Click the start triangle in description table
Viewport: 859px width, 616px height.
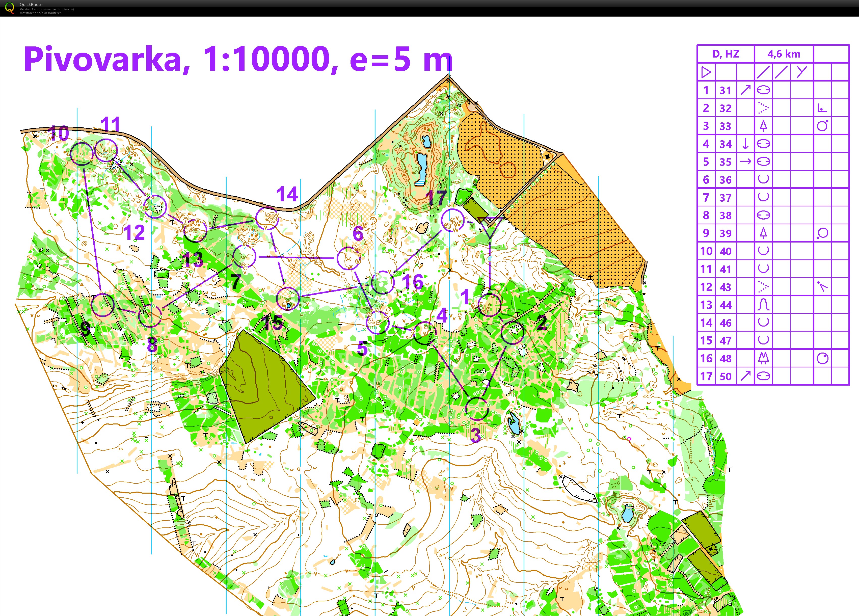pyautogui.click(x=706, y=72)
